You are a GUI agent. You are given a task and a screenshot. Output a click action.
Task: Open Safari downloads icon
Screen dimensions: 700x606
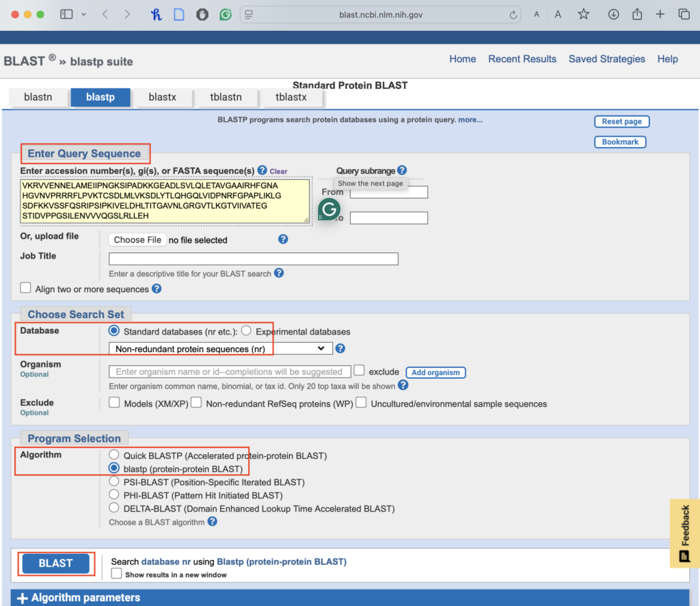click(613, 14)
